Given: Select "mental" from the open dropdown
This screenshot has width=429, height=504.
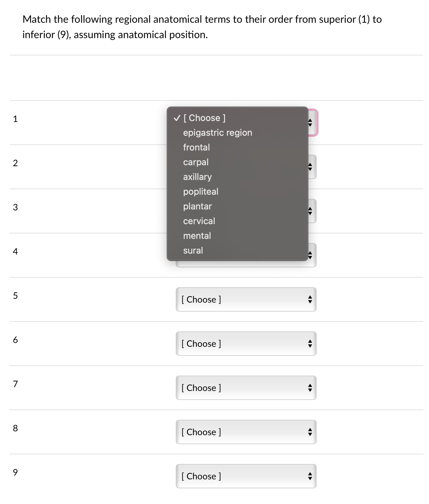Looking at the screenshot, I should (x=197, y=236).
